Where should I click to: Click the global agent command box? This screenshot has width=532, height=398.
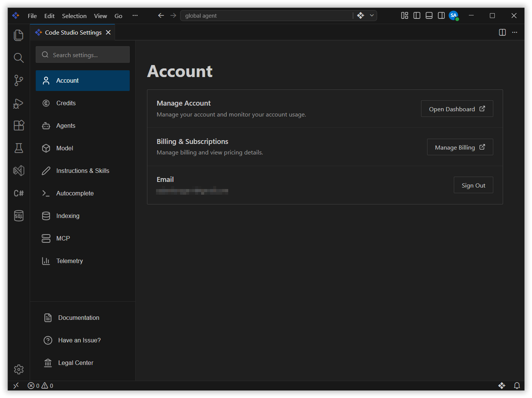tap(267, 16)
